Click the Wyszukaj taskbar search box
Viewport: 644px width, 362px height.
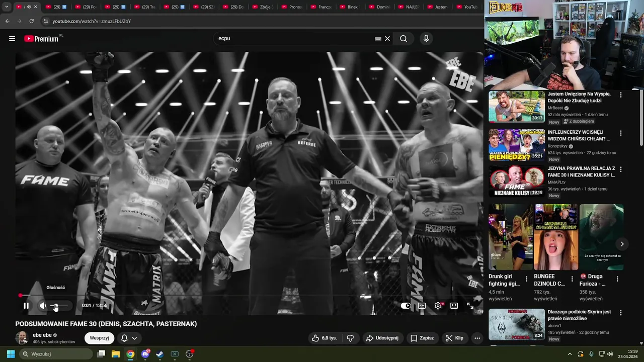pos(56,354)
